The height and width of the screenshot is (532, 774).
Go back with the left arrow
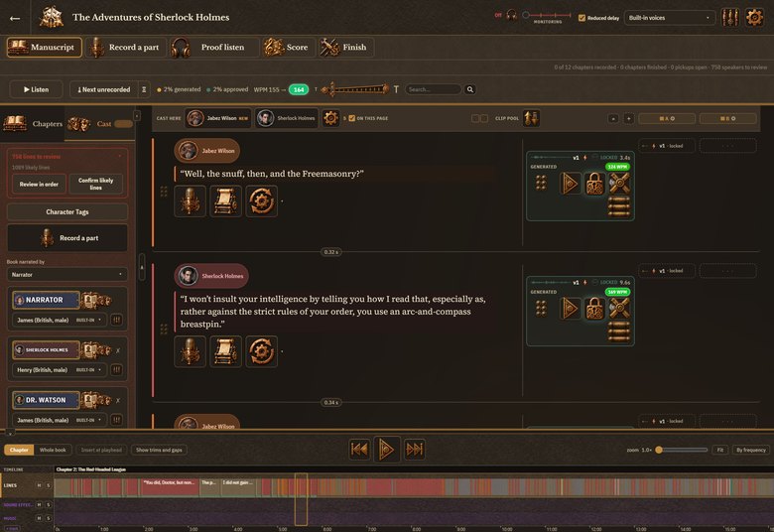(15, 18)
